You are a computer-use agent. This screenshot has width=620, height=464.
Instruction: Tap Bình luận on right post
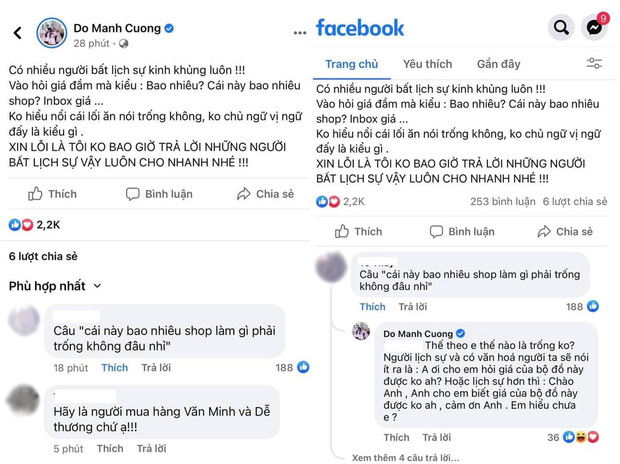coord(462,231)
